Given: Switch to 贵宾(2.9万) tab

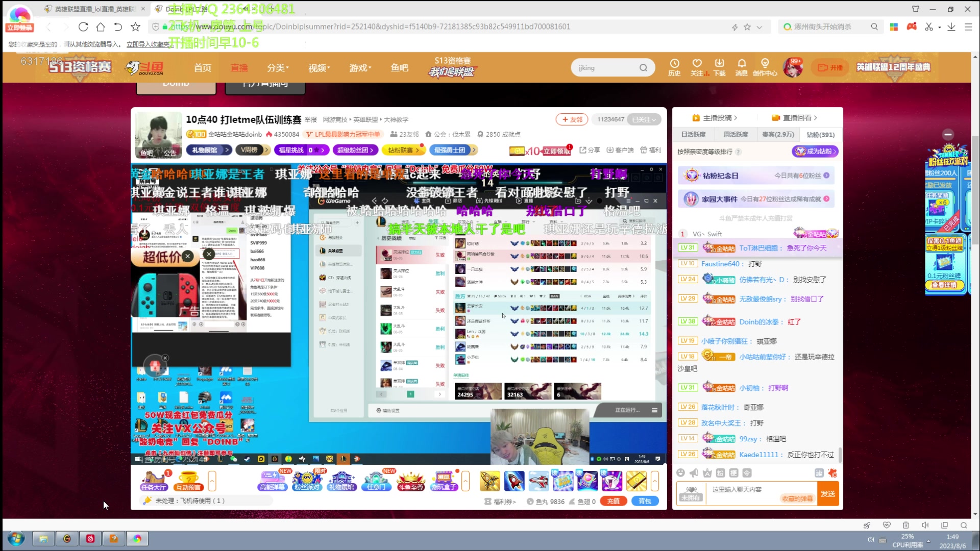Looking at the screenshot, I should coord(778,135).
